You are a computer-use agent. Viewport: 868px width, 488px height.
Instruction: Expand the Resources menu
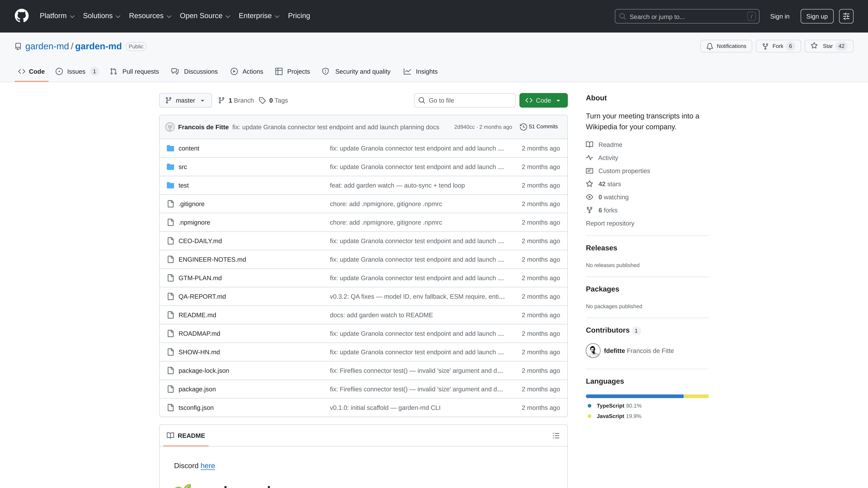pyautogui.click(x=150, y=16)
